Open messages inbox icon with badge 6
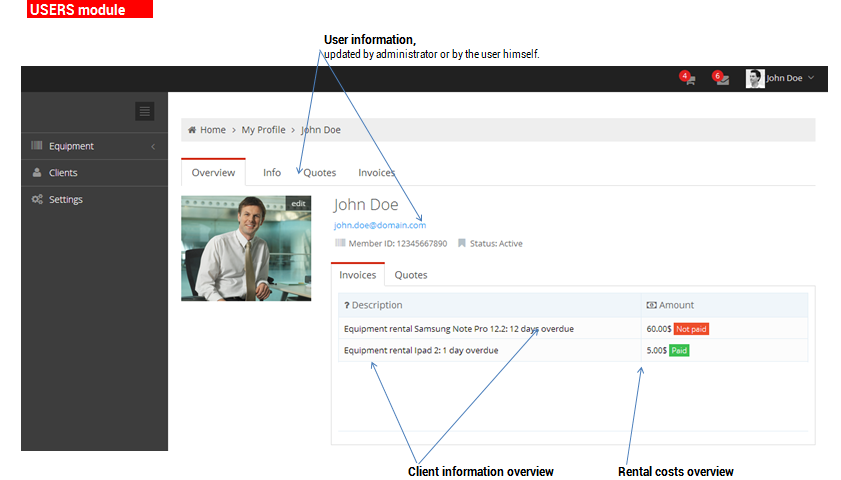The image size is (841, 480). tap(721, 78)
